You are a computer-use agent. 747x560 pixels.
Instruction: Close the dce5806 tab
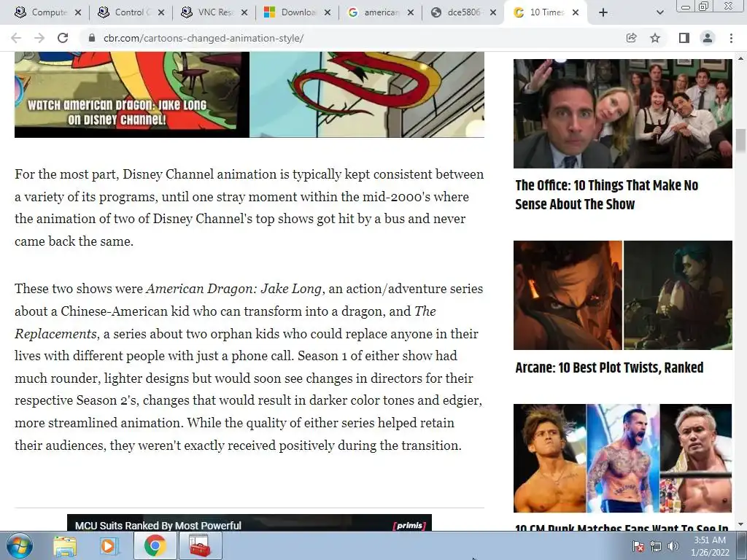pos(494,12)
